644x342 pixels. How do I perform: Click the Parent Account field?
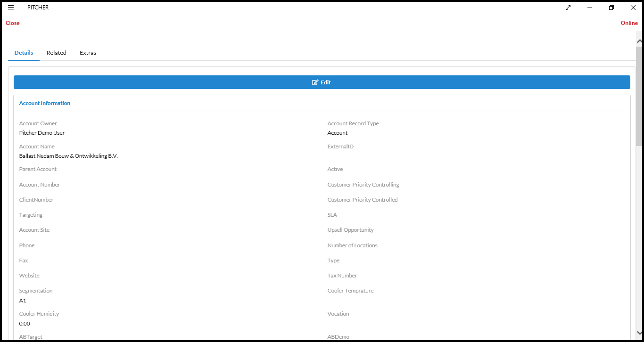click(x=38, y=169)
